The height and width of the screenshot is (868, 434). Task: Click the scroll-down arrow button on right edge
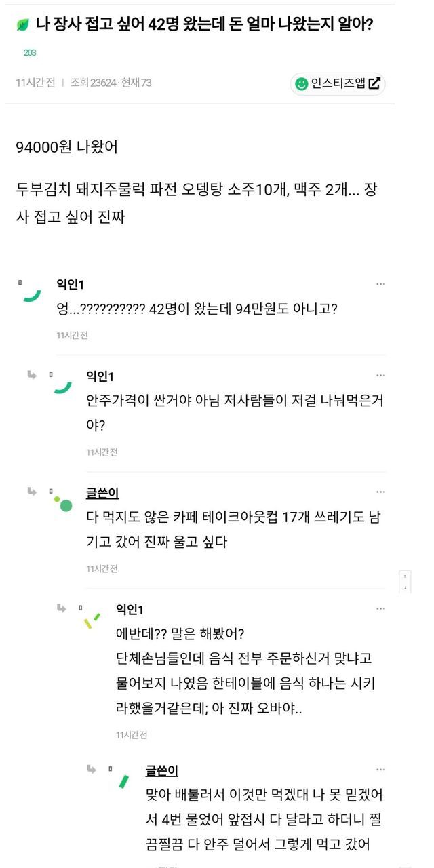[x=405, y=588]
